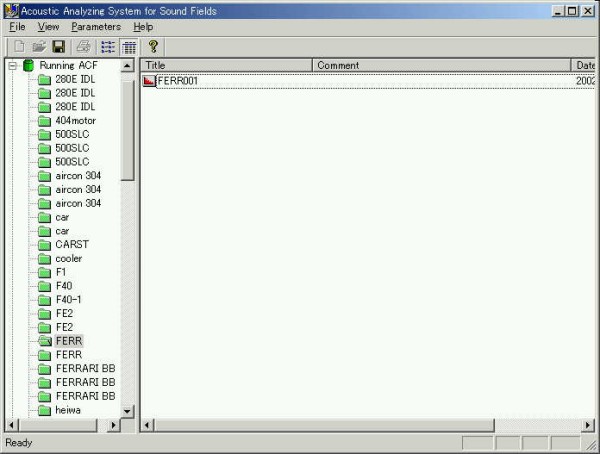Click the New document toolbar icon
This screenshot has width=600, height=454.
coord(19,47)
